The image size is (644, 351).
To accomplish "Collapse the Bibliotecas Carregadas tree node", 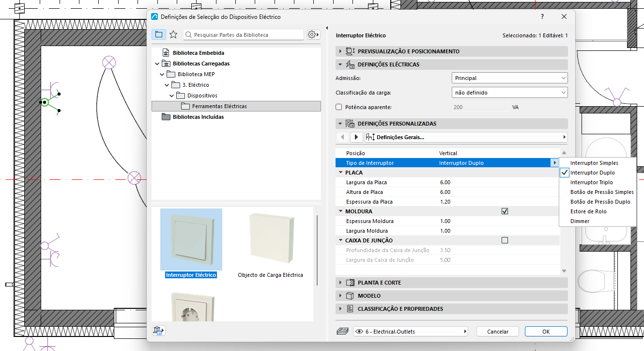I will [x=157, y=64].
